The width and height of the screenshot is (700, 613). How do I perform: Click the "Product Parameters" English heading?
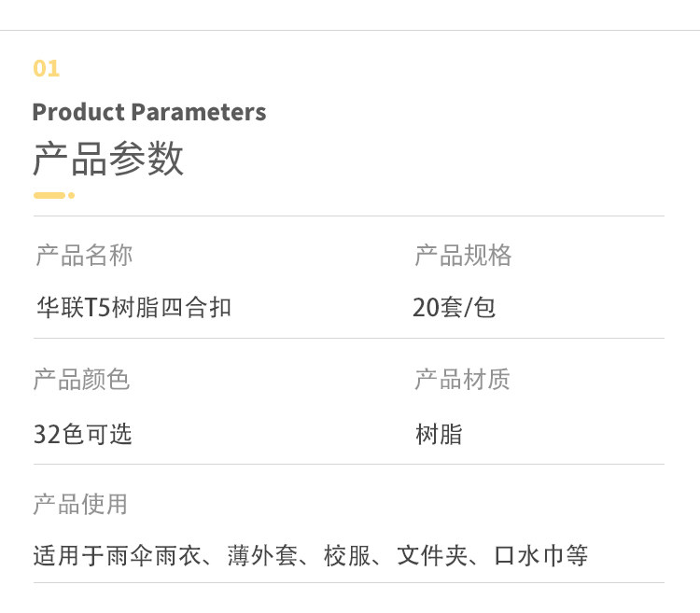click(149, 113)
